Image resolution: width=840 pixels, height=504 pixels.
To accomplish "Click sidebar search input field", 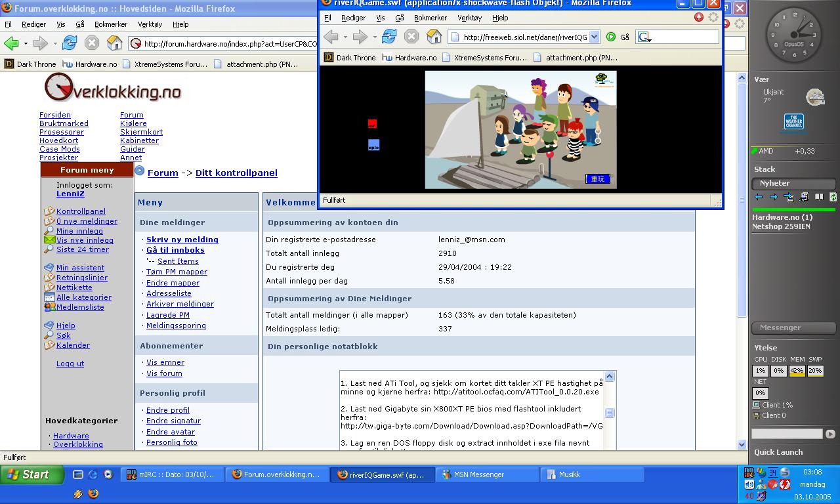I will coord(787,434).
